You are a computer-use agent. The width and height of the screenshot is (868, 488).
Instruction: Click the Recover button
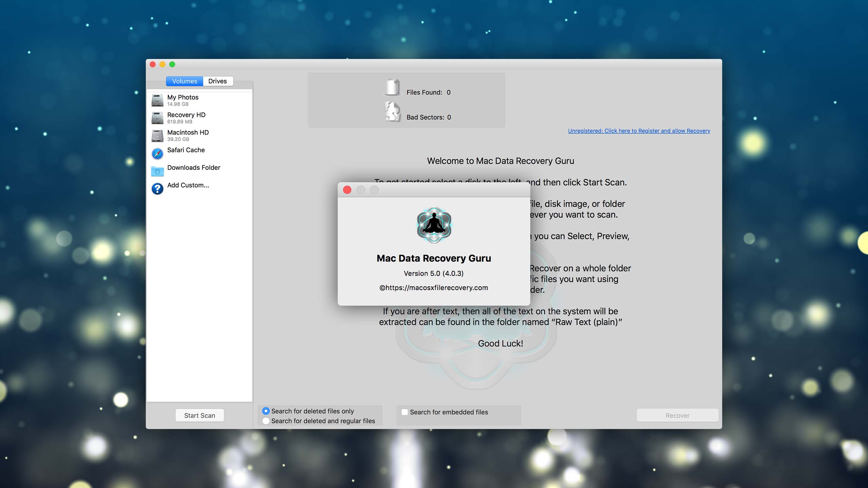click(677, 415)
